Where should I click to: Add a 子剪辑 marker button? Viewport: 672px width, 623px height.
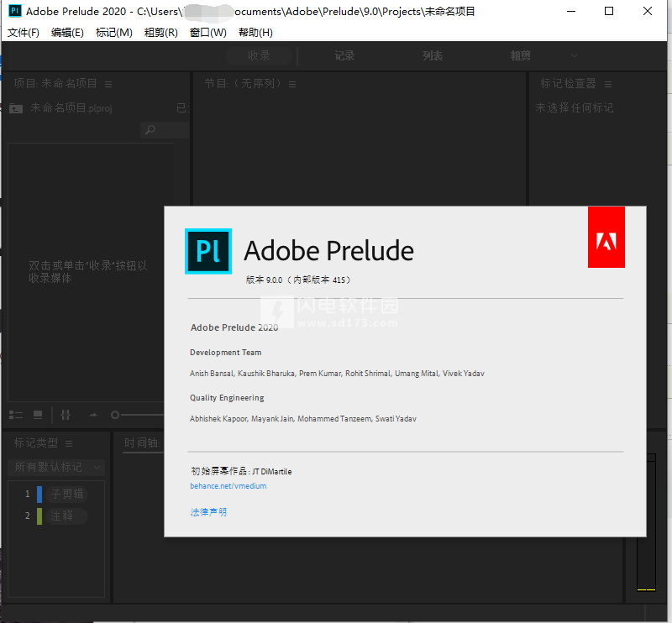(x=66, y=494)
